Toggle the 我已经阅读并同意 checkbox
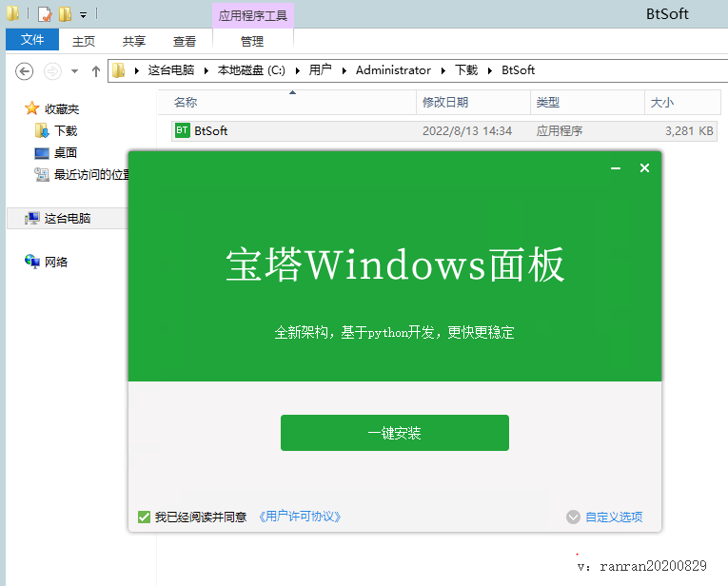728x586 pixels. 144,517
